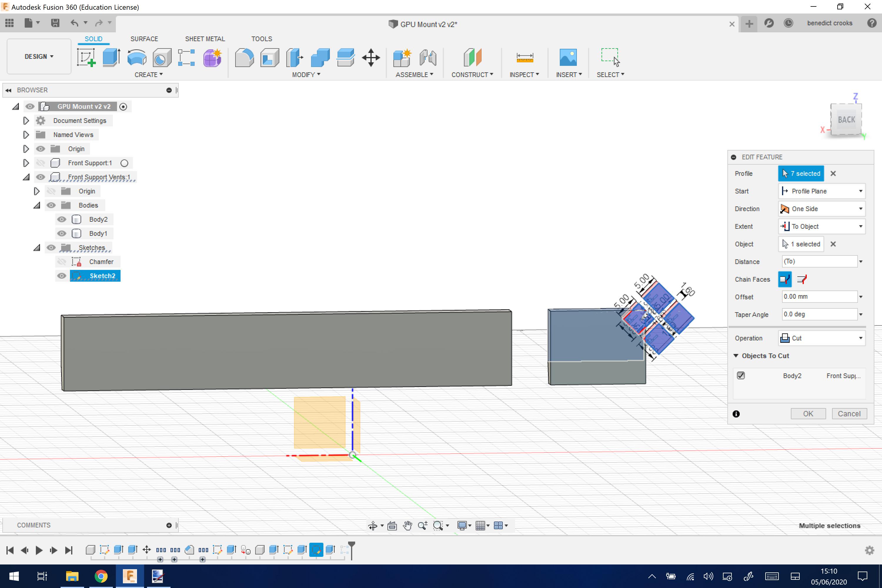Screen dimensions: 882x588
Task: Click the Taper Angle 0.0 deg field
Action: (819, 314)
